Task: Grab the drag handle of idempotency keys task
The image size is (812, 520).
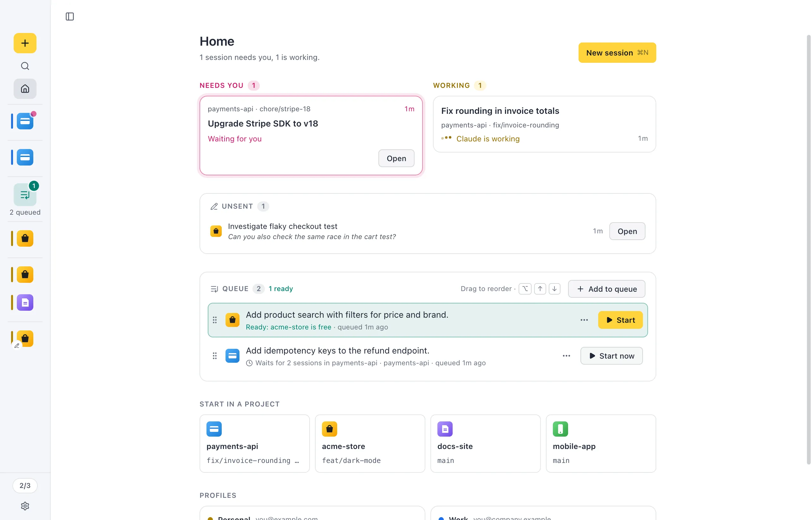Action: click(214, 356)
